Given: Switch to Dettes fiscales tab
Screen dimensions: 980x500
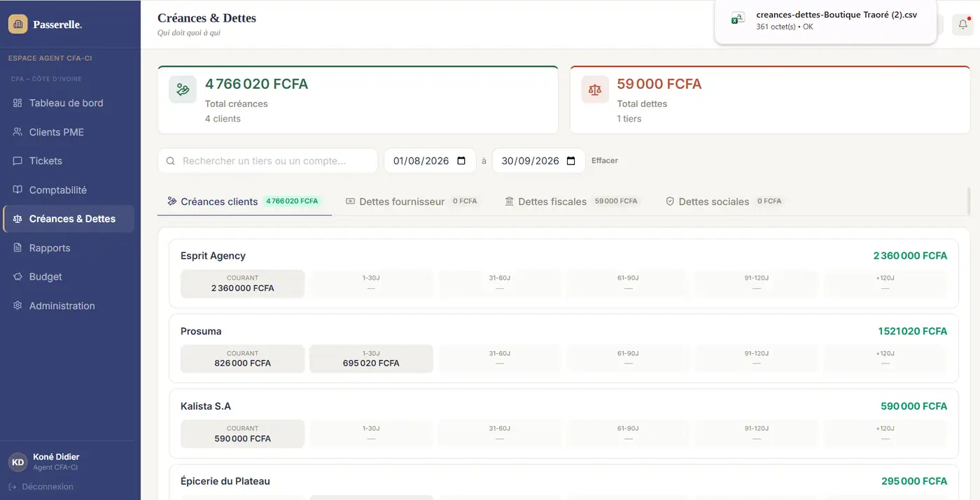Looking at the screenshot, I should click(572, 201).
